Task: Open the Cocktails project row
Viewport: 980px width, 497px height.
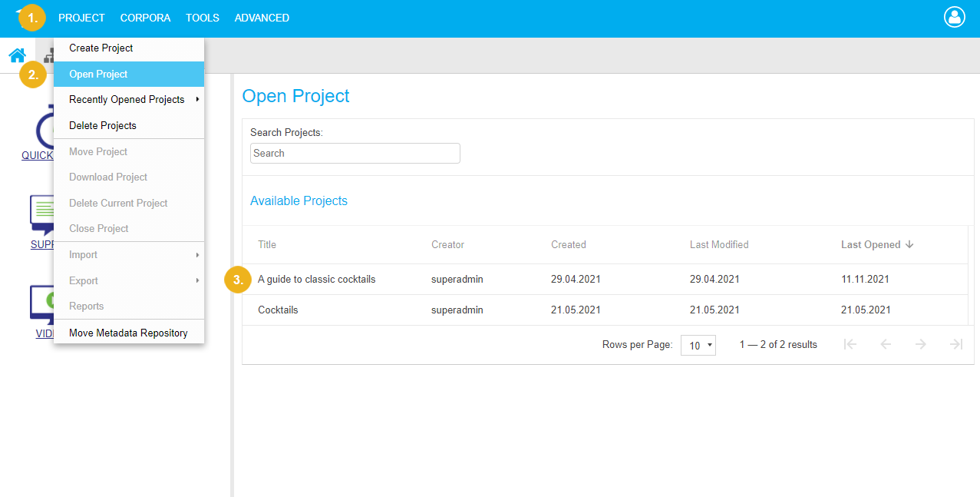Action: click(x=278, y=310)
